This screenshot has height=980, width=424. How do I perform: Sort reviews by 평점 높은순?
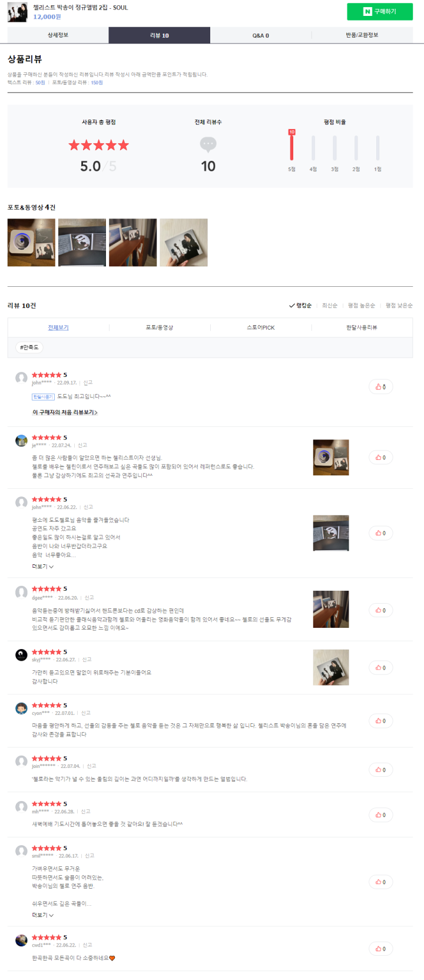tap(361, 306)
